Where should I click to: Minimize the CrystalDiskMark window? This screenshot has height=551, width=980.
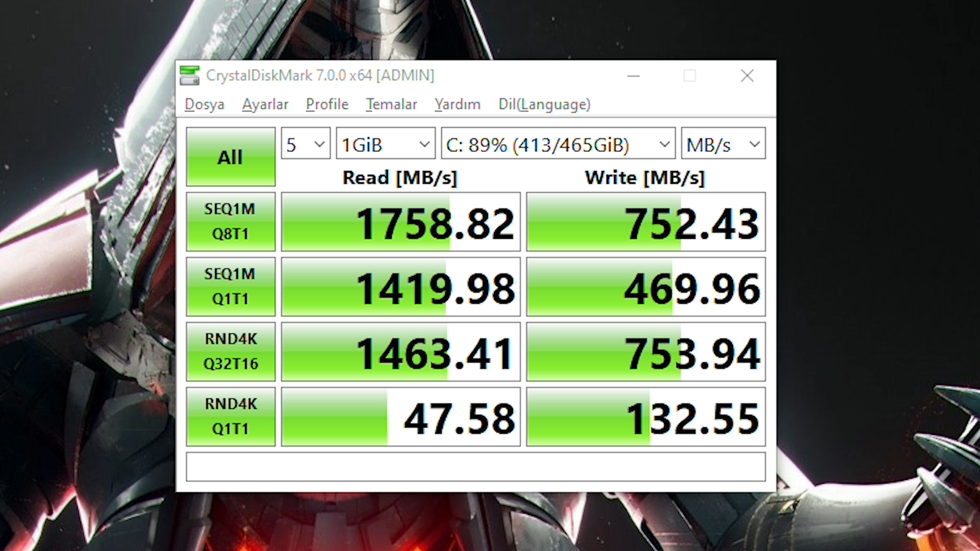coord(633,76)
